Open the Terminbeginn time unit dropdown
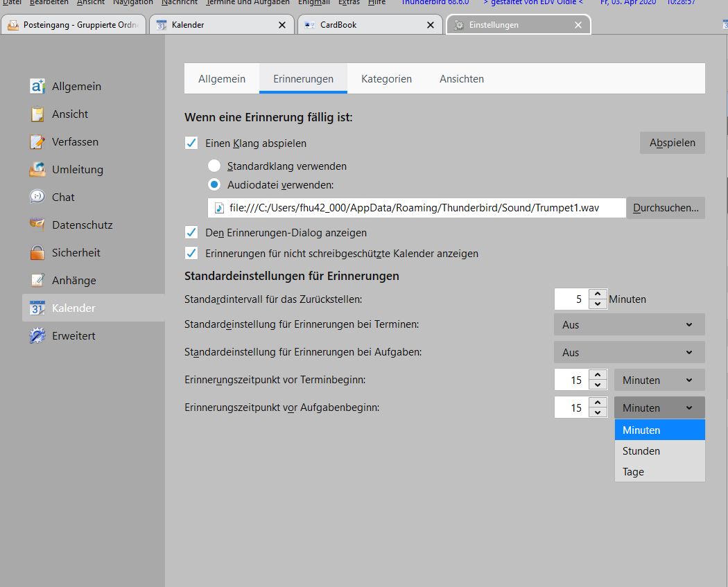Viewport: 728px width, 587px height. pyautogui.click(x=659, y=380)
